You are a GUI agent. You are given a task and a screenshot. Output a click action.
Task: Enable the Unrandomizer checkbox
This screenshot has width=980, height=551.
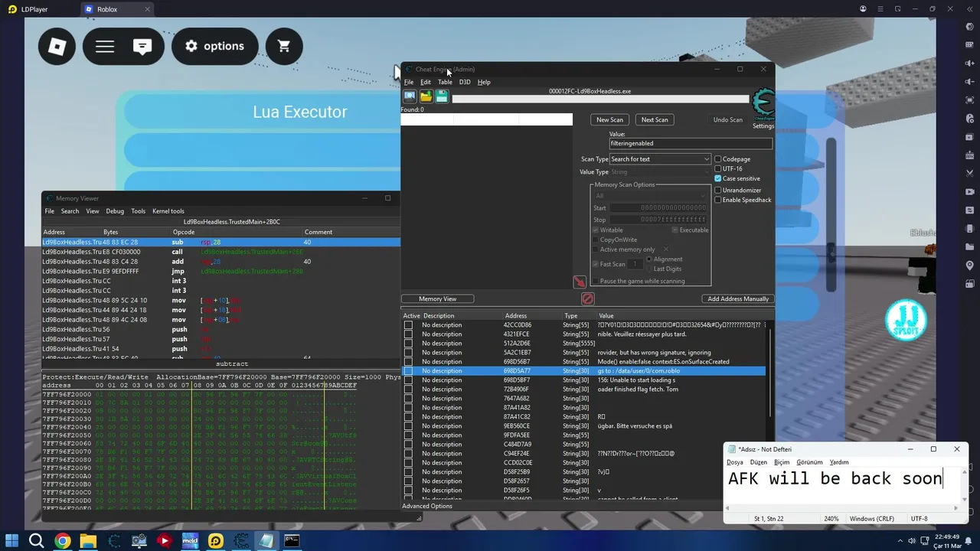[718, 190]
